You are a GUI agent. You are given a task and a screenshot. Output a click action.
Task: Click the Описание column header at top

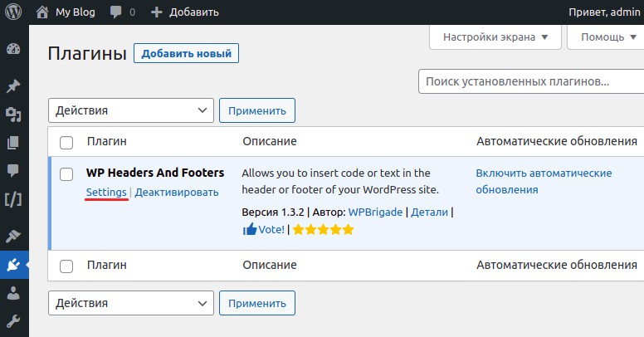270,141
